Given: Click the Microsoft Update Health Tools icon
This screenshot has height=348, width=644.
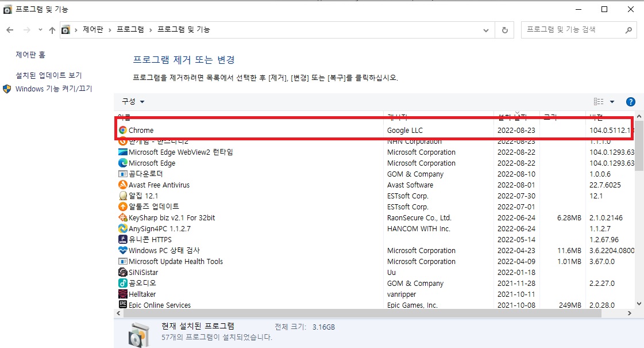Looking at the screenshot, I should pyautogui.click(x=122, y=261).
